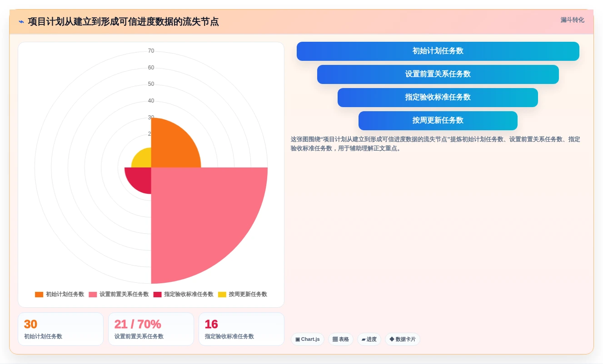Click the page title 项目计划从建立到形成可信进度数据的流失节点
The width and height of the screenshot is (603, 364).
click(x=123, y=22)
